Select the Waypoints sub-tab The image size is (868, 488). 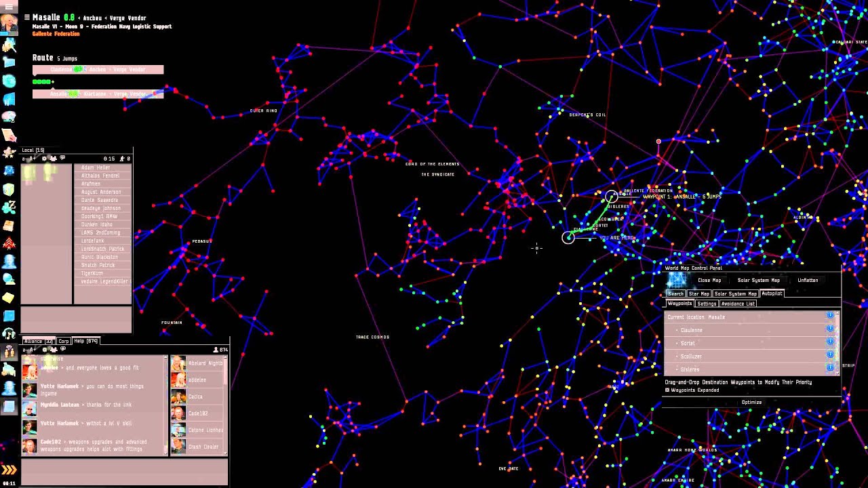[680, 304]
